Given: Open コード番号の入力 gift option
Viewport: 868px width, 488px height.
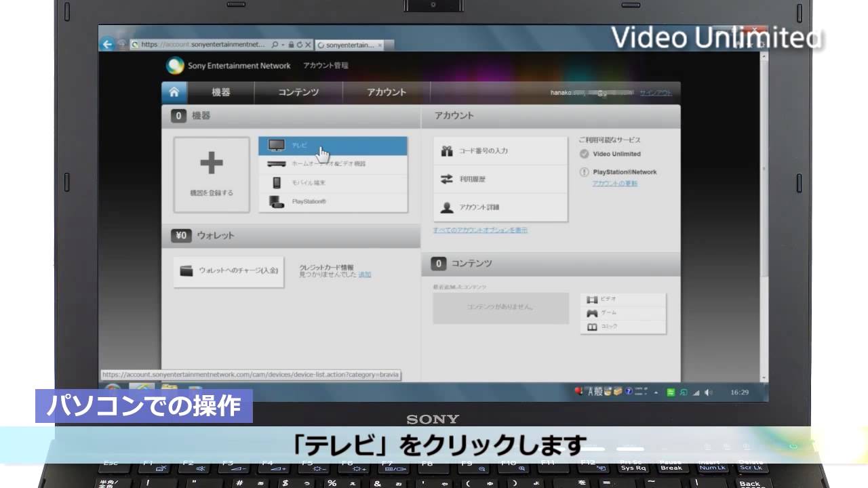Looking at the screenshot, I should 500,150.
